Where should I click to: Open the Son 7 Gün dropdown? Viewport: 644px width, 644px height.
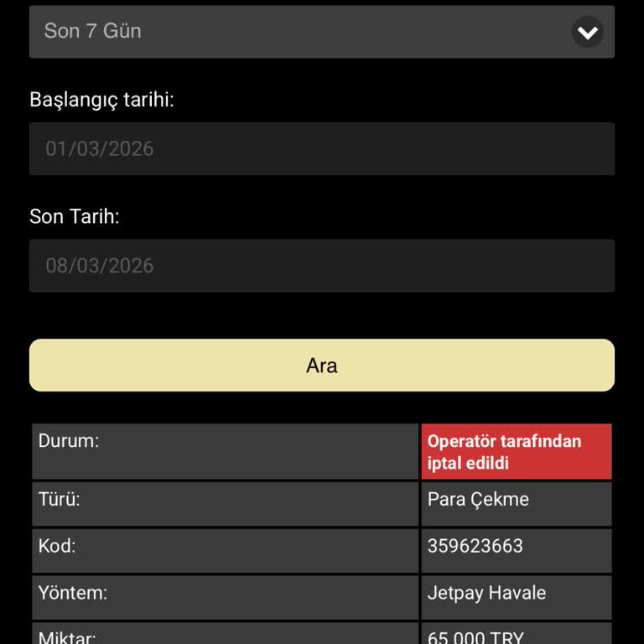[322, 32]
